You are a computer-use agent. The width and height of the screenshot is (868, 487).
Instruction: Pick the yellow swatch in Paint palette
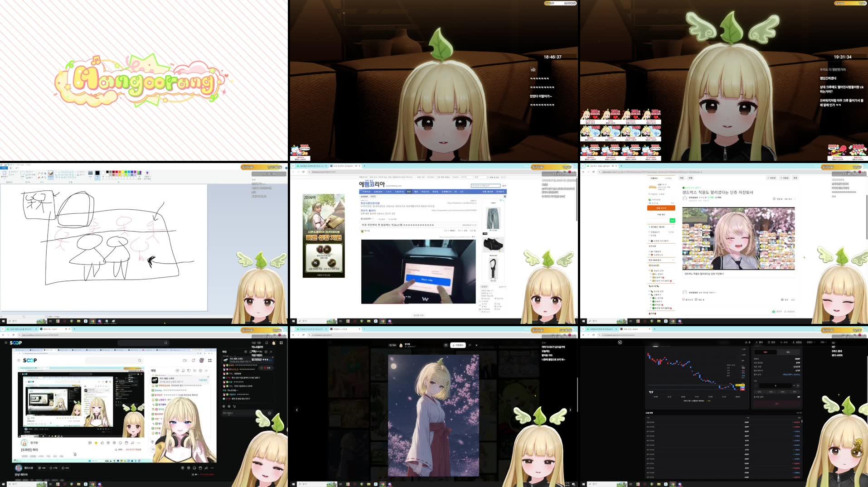pos(123,172)
